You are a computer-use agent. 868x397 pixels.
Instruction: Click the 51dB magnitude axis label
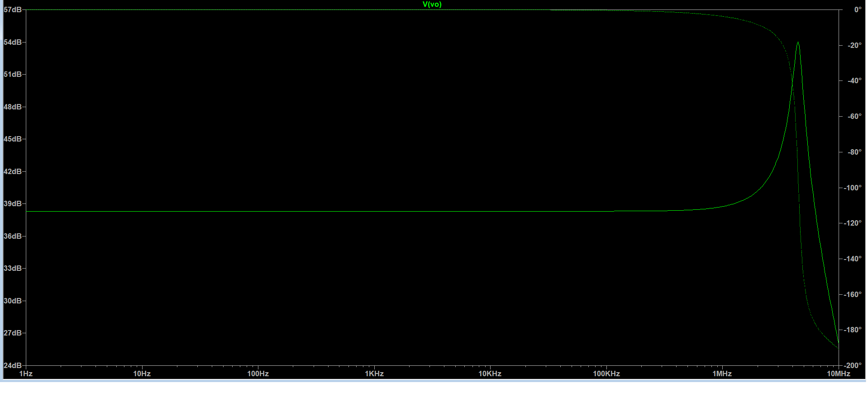pos(13,74)
